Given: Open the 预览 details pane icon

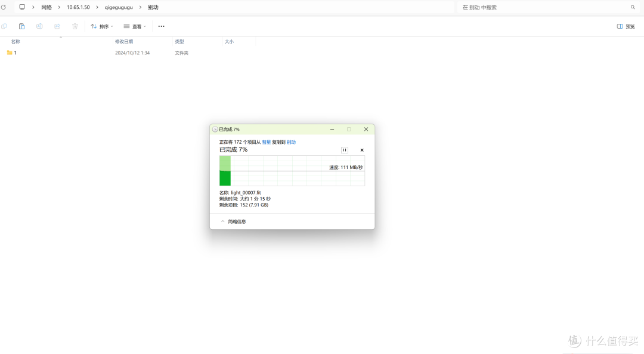Looking at the screenshot, I should (624, 26).
